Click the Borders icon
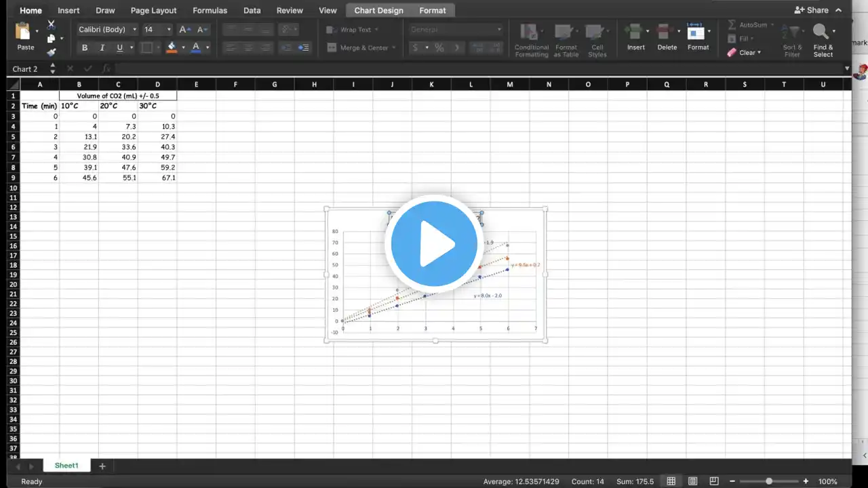Screen dimensions: 868x488 coord(146,47)
